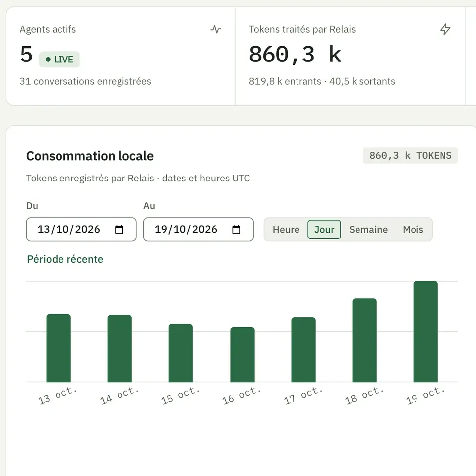Click the Période récente link

65,259
